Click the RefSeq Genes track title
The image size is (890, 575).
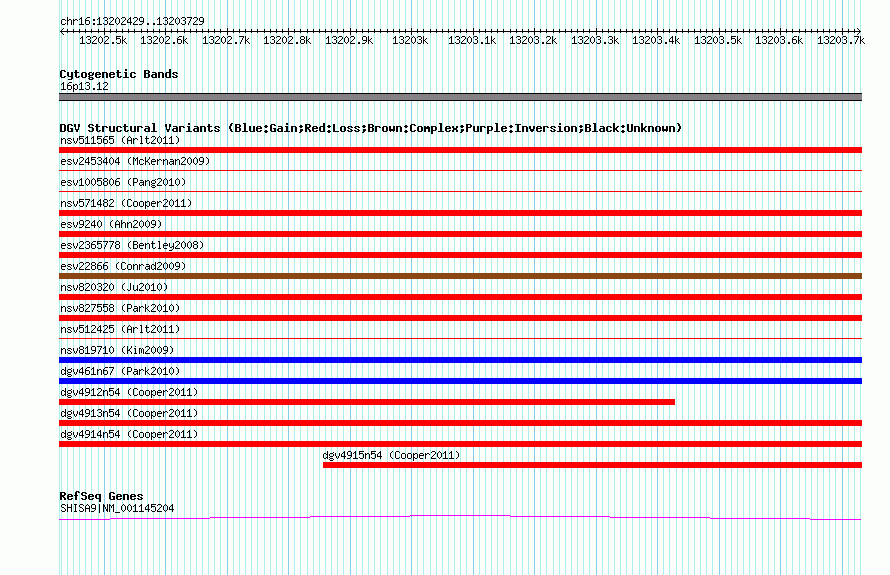point(101,496)
